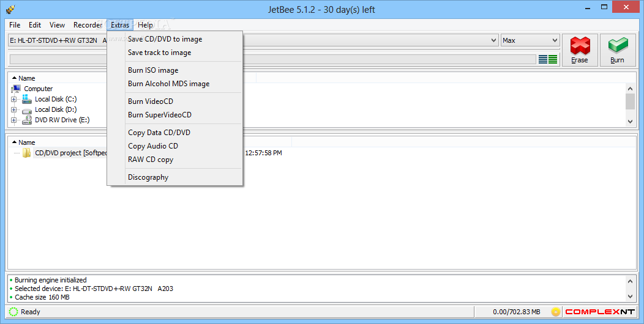Open the File menu
The height and width of the screenshot is (324, 644).
click(15, 25)
